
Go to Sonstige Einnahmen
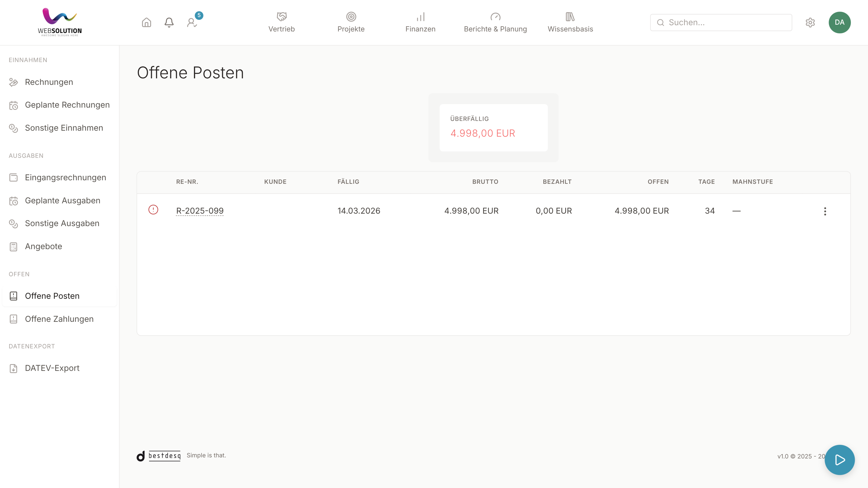(59, 128)
